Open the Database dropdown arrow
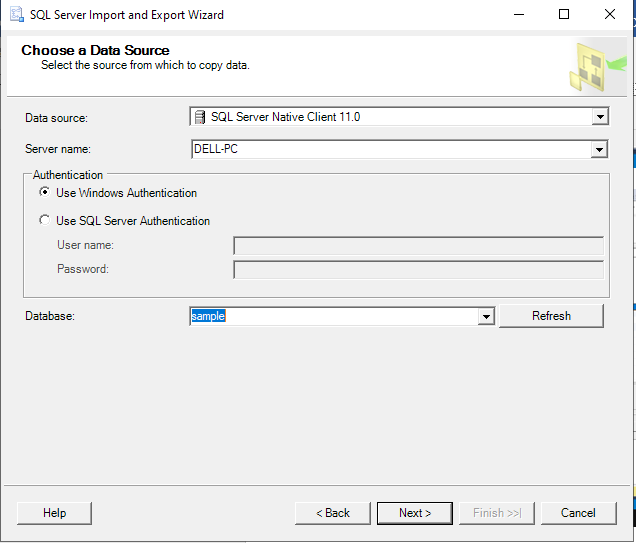Viewport: 636px width, 543px height. tap(486, 316)
